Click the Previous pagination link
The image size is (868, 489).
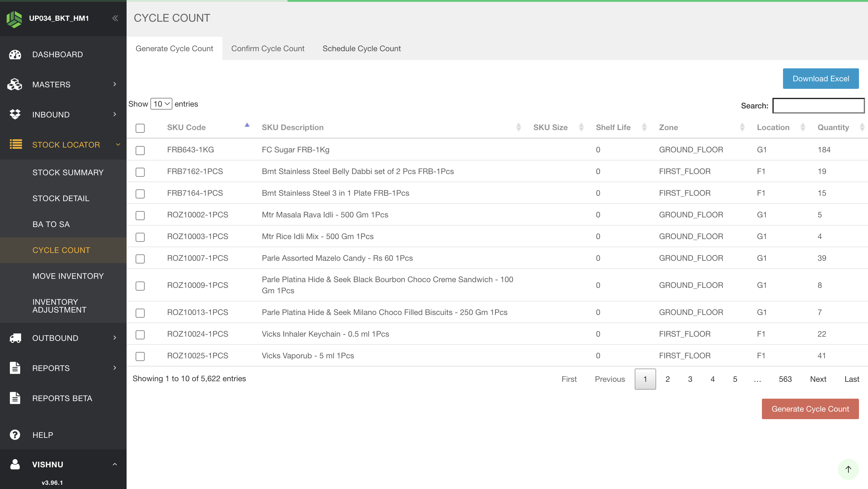click(x=609, y=379)
